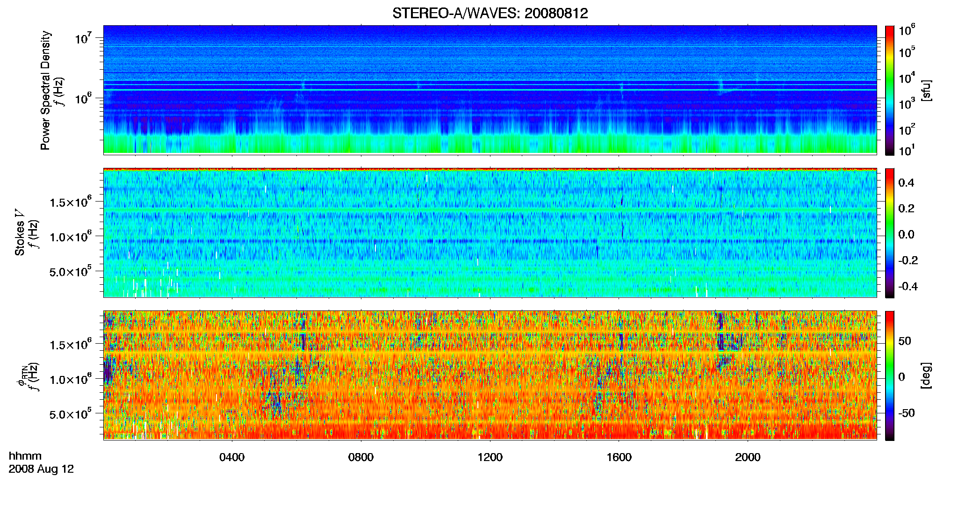The width and height of the screenshot is (980, 505).
Task: Click the "Power Spectral Density" axis label
Action: pyautogui.click(x=45, y=90)
